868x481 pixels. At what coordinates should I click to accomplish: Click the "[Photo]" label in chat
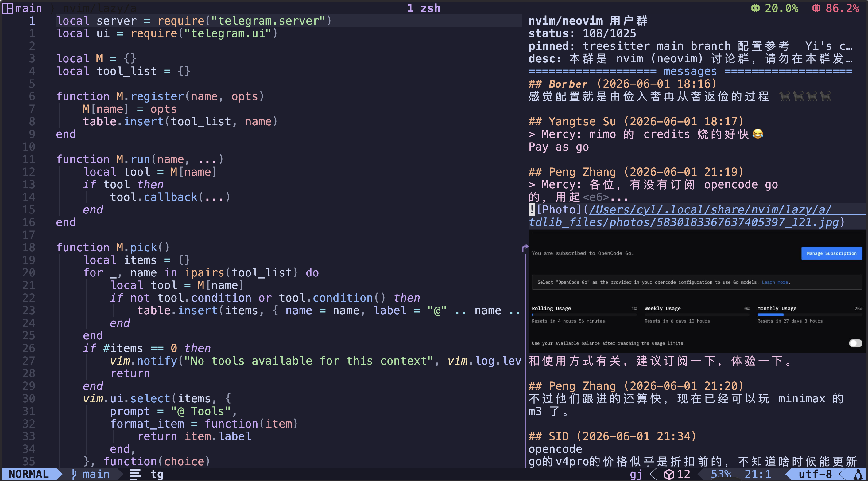point(559,210)
